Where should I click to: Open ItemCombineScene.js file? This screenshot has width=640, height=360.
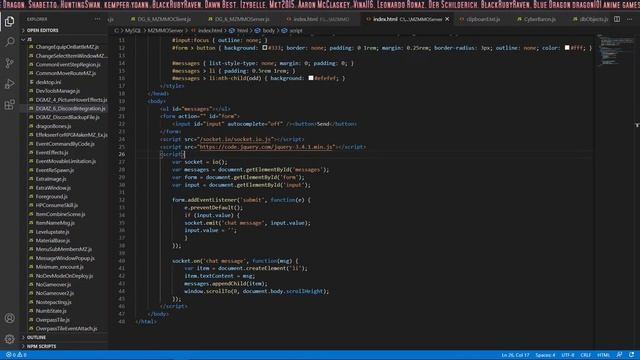coord(60,214)
